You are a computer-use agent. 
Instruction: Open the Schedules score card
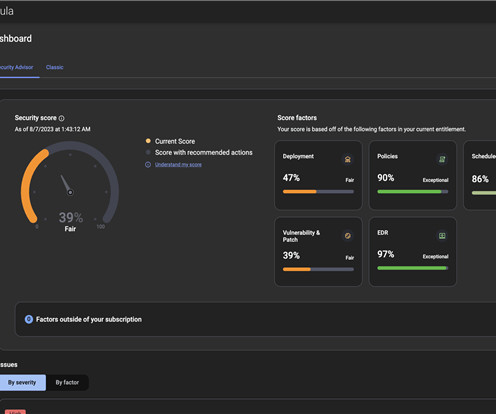pos(480,175)
